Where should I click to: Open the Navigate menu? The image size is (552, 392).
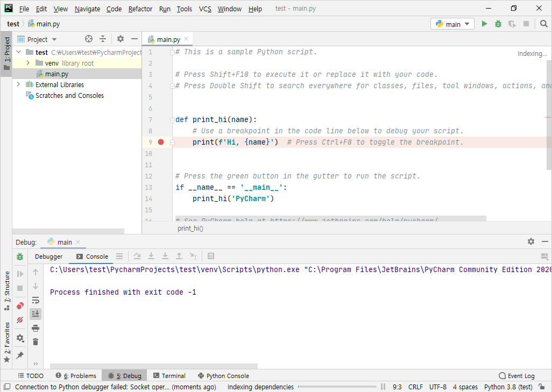click(x=87, y=9)
